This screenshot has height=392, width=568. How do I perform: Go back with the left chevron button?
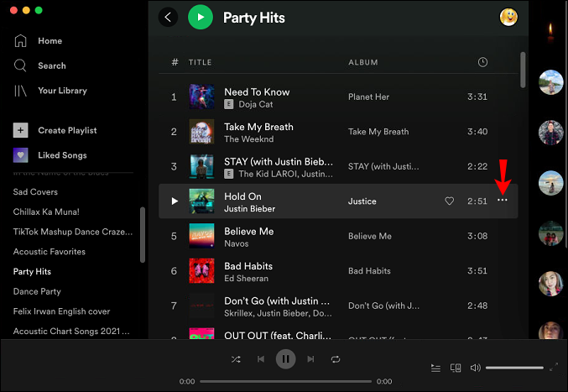click(x=168, y=17)
